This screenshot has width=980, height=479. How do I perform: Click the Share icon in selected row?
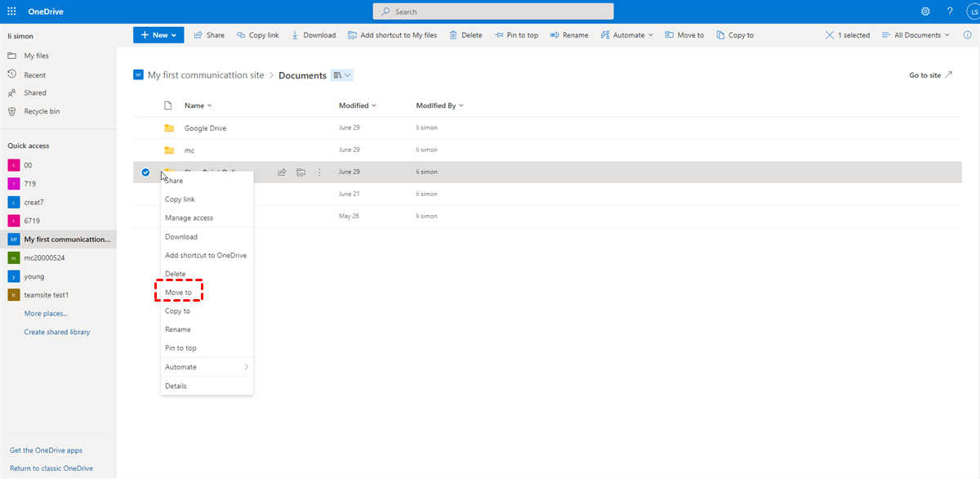point(282,172)
